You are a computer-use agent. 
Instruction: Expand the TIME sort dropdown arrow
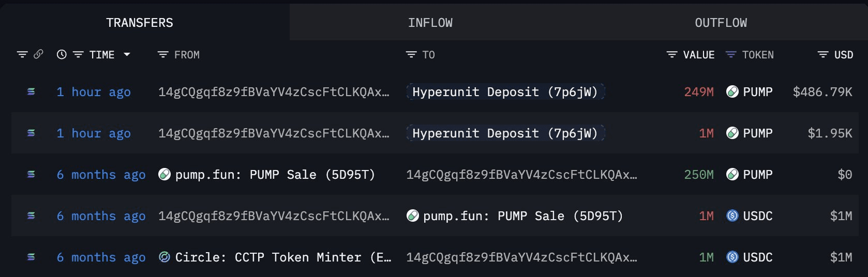click(x=127, y=54)
